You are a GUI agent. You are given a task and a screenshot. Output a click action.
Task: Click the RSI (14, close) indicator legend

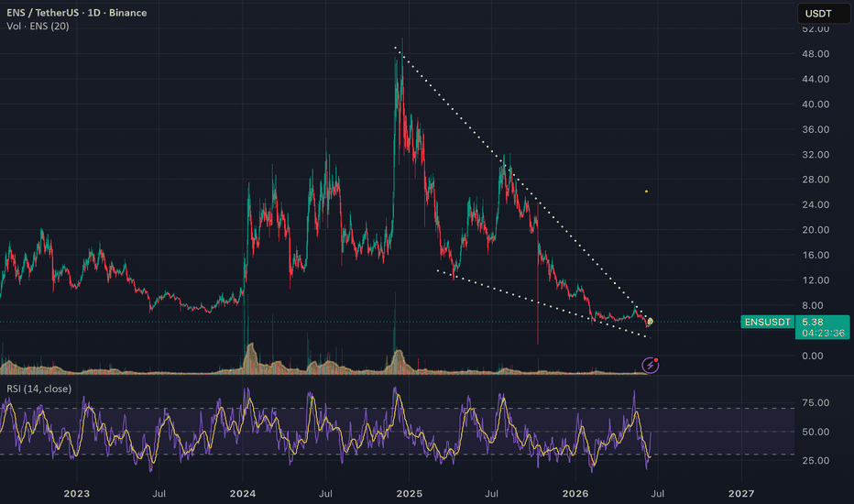point(38,389)
